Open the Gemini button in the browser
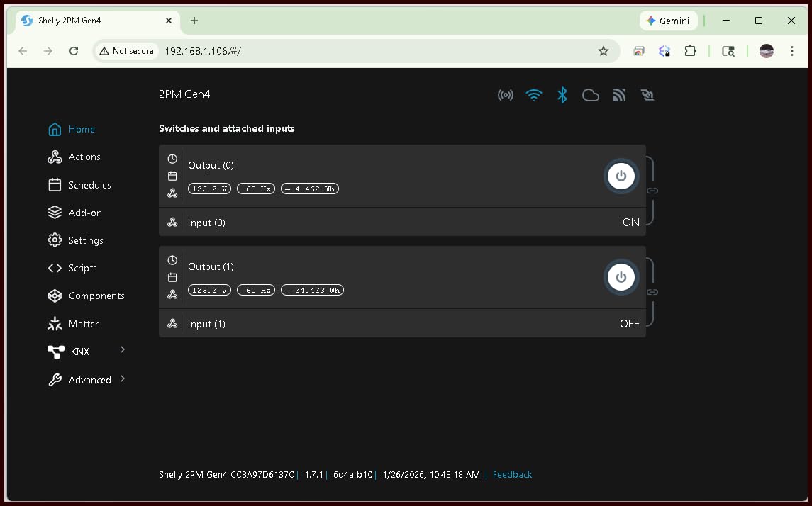 669,21
